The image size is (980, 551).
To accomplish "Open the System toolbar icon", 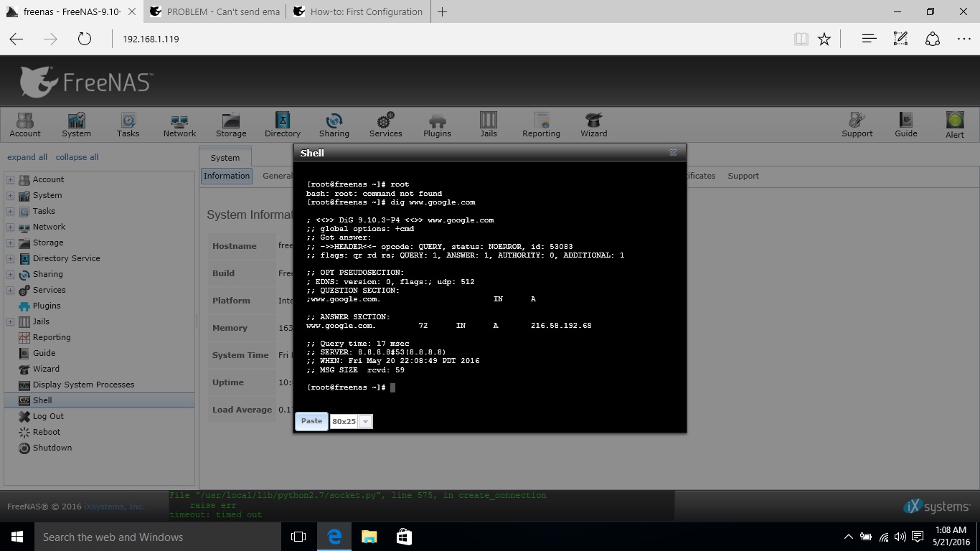I will [76, 124].
